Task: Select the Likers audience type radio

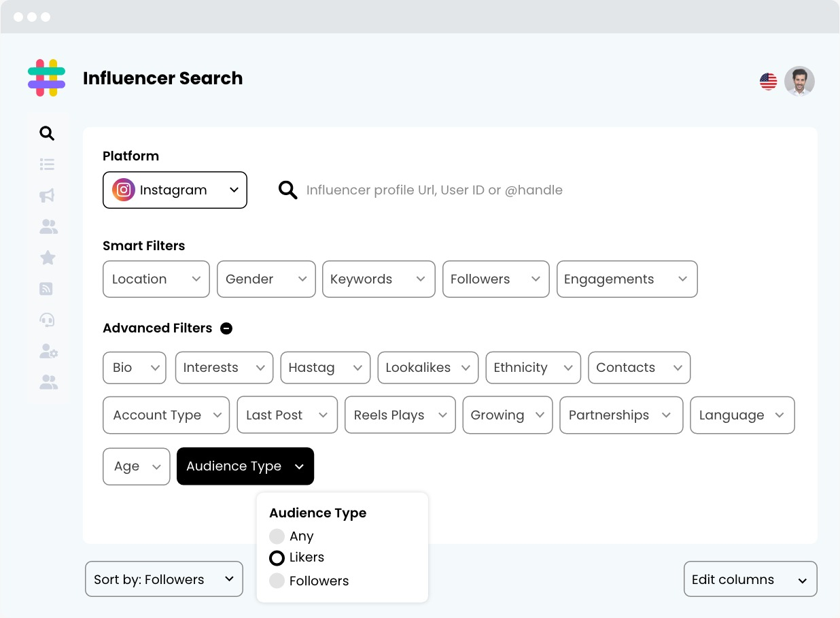Action: click(277, 558)
